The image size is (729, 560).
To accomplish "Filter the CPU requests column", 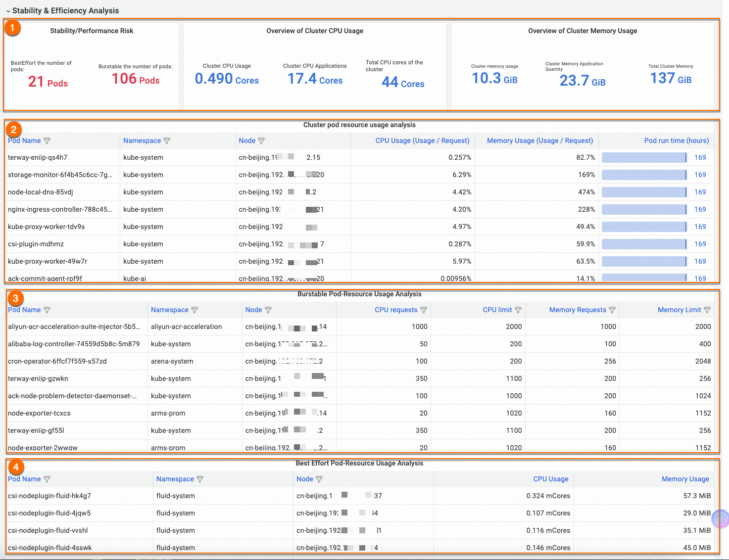I will 424,310.
